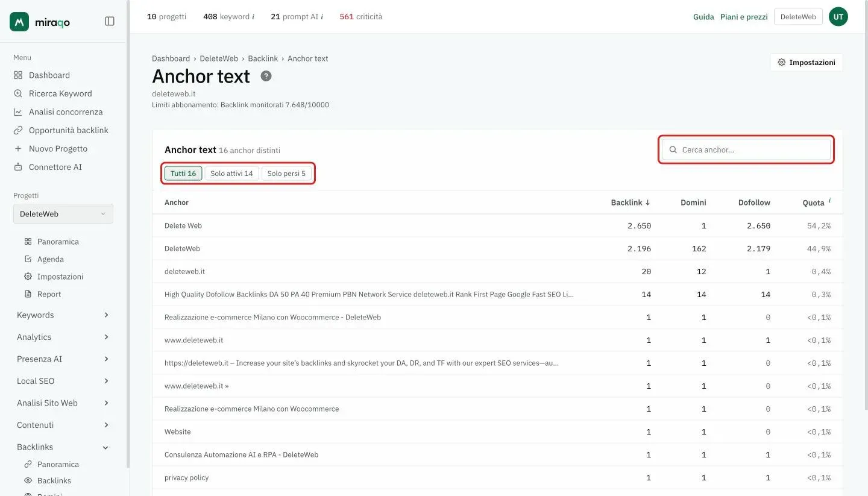This screenshot has width=868, height=496.
Task: Expand the Analytics section
Action: click(63, 337)
